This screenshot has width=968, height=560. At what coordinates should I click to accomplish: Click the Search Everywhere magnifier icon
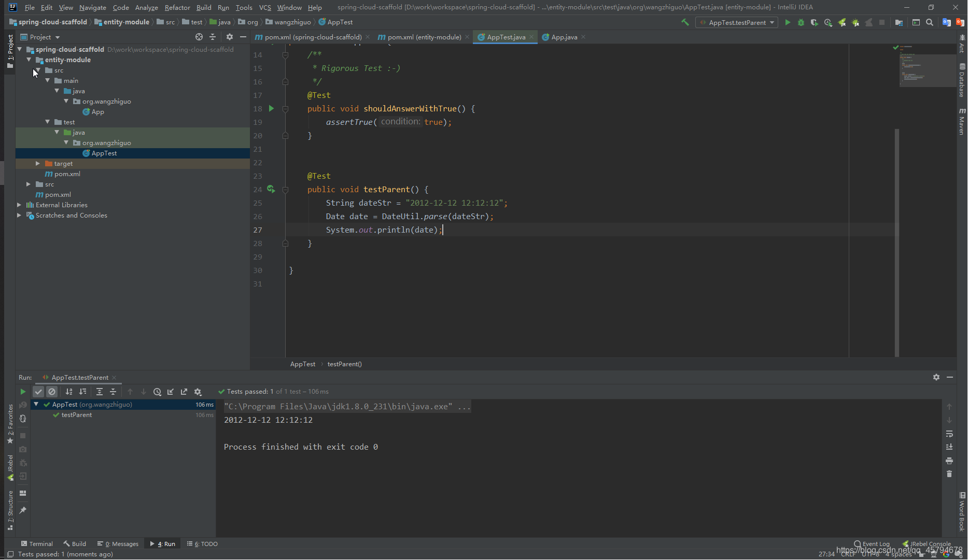930,22
